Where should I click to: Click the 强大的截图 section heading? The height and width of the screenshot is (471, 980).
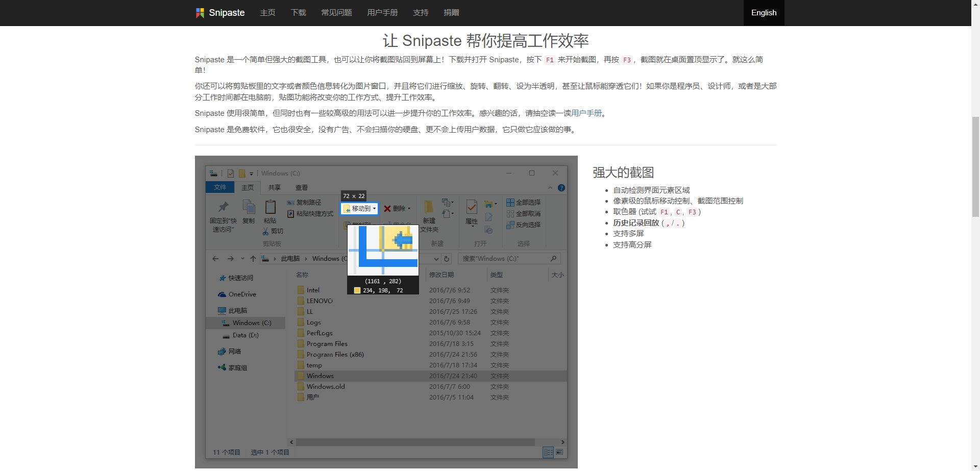coord(623,172)
